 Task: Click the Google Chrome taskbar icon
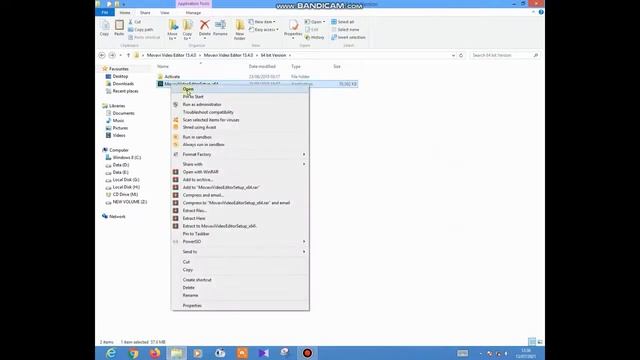tap(133, 353)
